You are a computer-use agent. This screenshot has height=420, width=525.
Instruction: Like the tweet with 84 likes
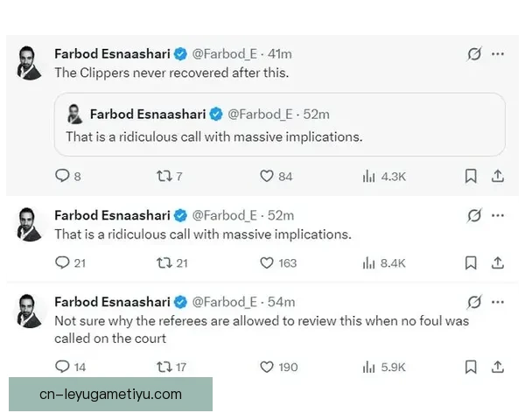tap(267, 176)
